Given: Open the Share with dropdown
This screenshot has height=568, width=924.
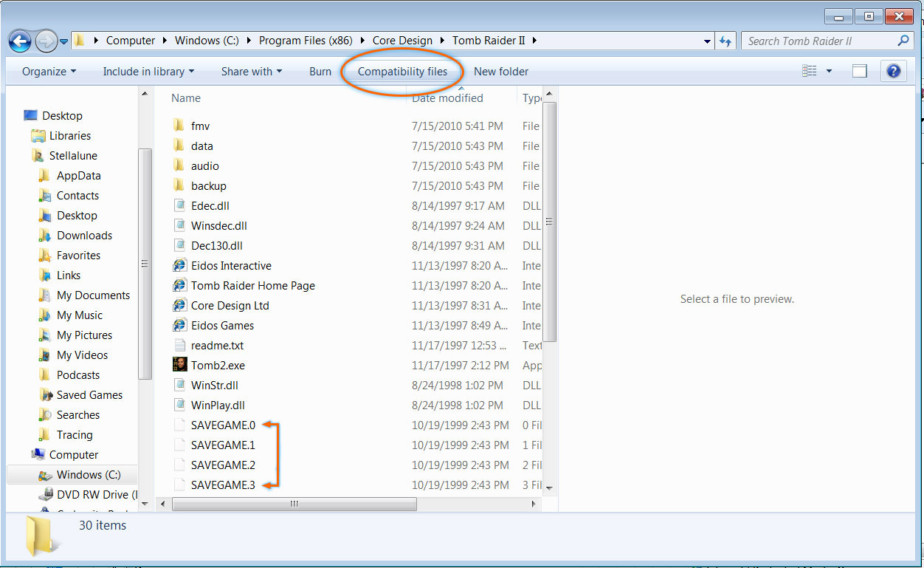Looking at the screenshot, I should click(x=252, y=72).
